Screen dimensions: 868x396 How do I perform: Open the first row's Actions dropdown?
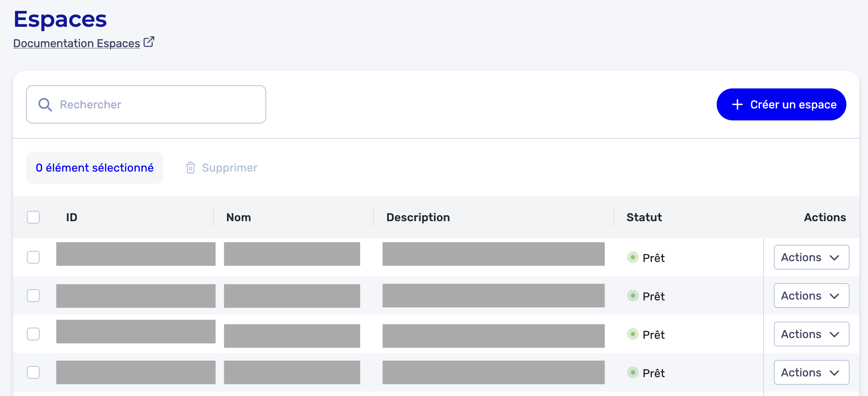tap(812, 257)
